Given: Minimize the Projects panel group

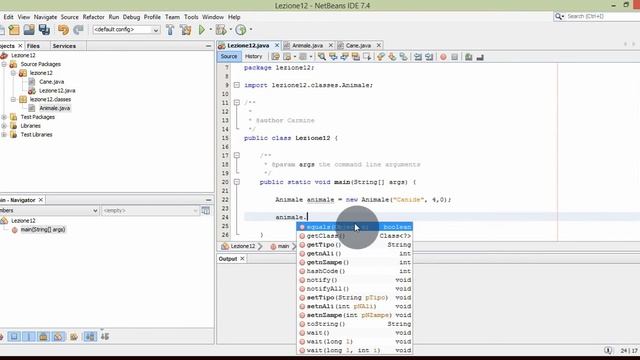Looking at the screenshot, I should tap(209, 46).
